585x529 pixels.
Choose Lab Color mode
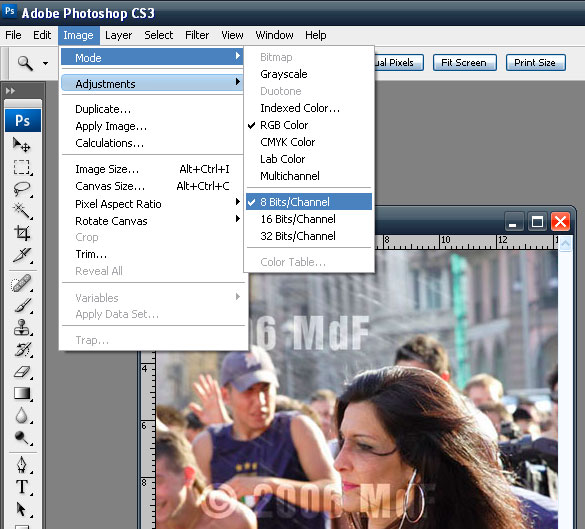point(309,159)
